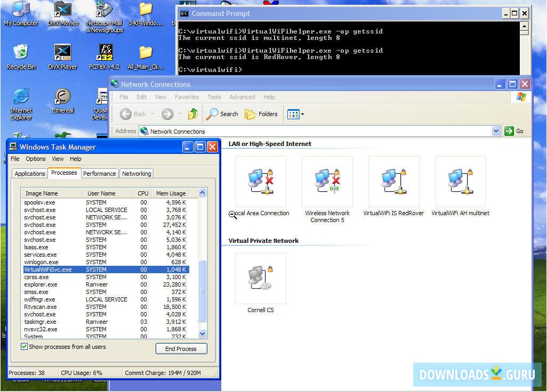Click End Process button
Screen dimensions: 547x392
181,349
